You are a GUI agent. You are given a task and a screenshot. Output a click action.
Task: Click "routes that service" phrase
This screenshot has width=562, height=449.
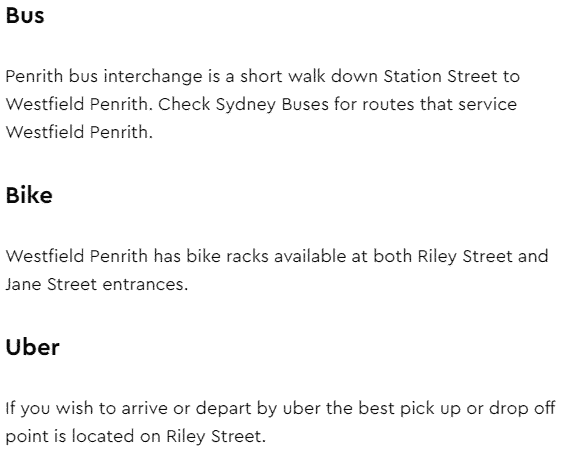tap(439, 104)
